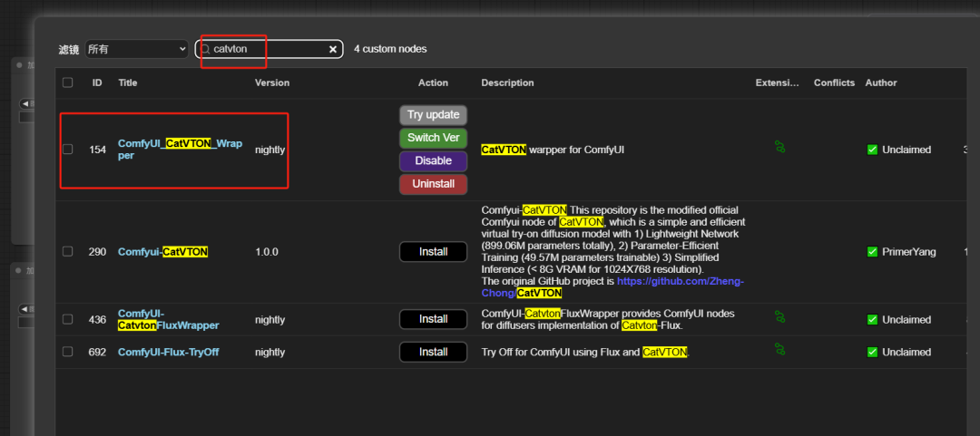Viewport: 980px width, 436px height.
Task: Open ComfyUI-Flux-TryOff title link
Action: click(168, 353)
